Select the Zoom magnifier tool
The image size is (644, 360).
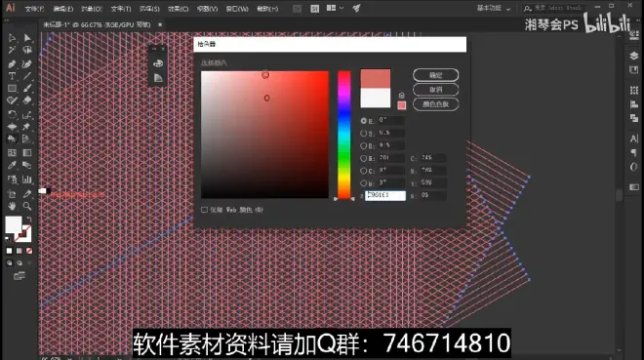point(27,206)
